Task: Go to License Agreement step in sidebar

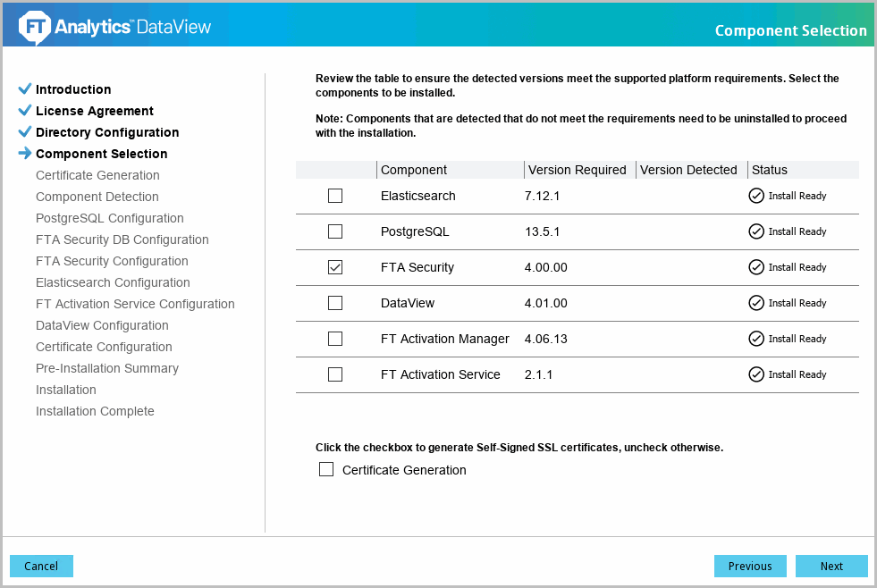Action: pyautogui.click(x=95, y=111)
